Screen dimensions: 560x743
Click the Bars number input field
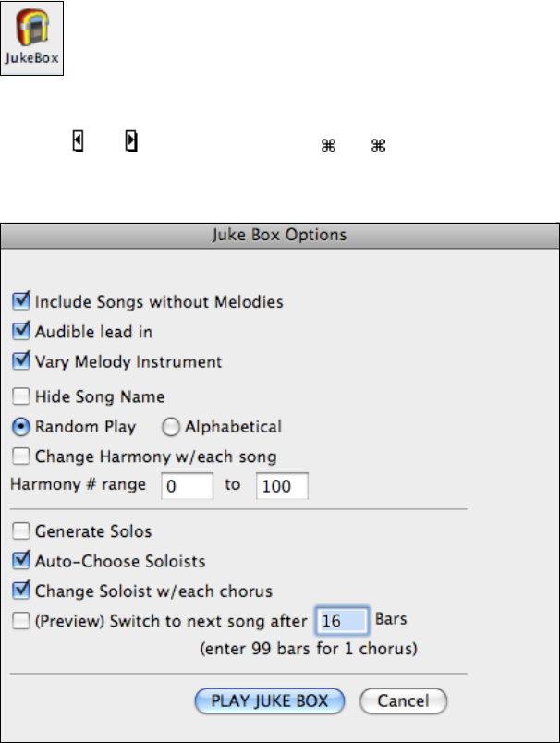343,621
